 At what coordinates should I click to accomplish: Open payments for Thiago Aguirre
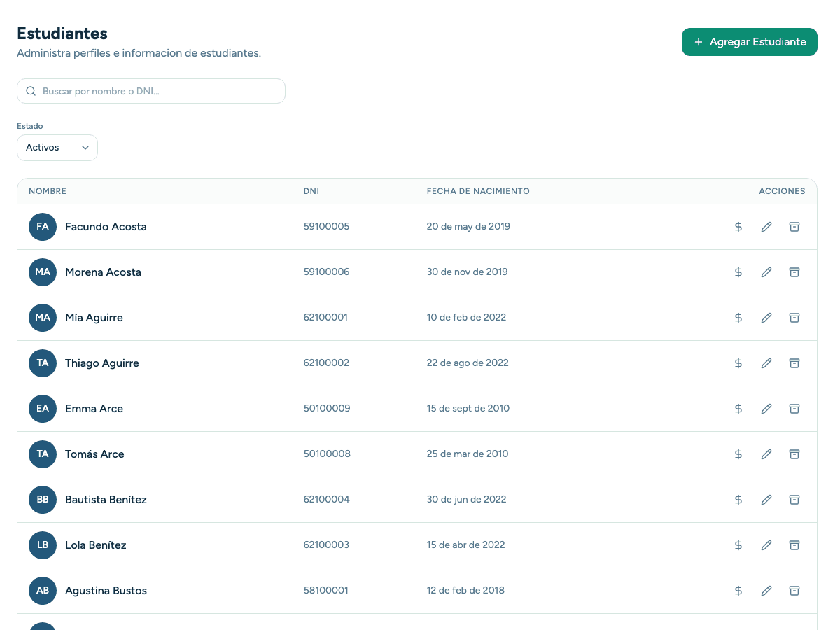click(x=738, y=363)
